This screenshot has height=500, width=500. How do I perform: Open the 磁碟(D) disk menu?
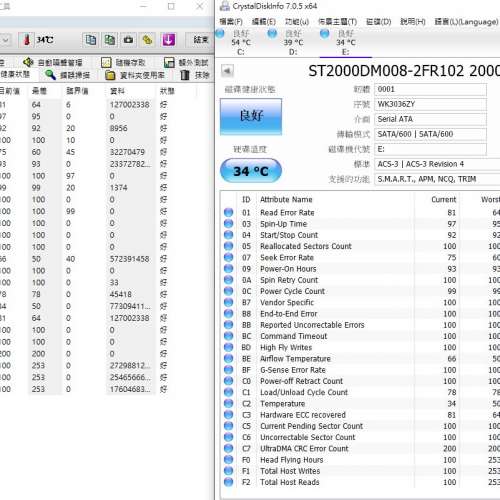click(x=378, y=22)
